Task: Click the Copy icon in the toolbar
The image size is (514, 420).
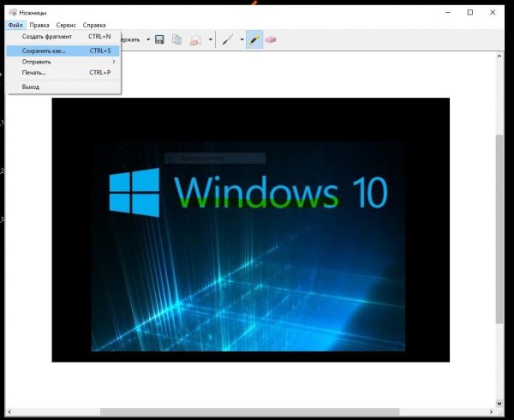Action: click(177, 39)
